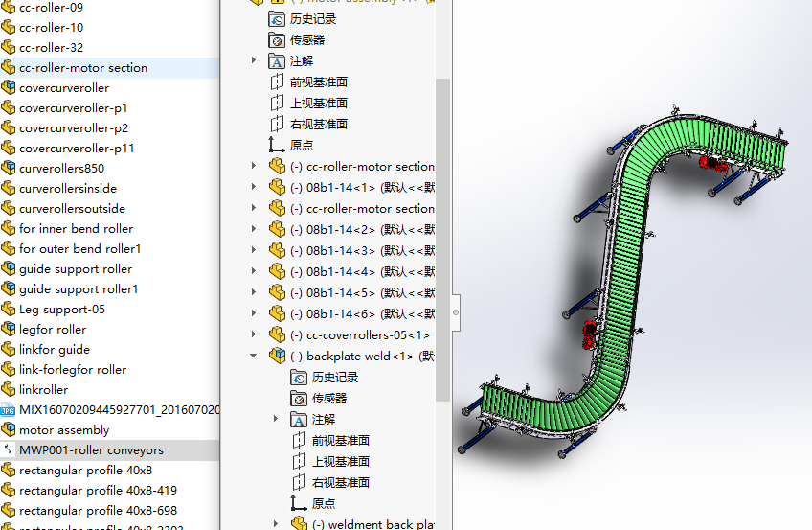
Task: Click the cc-roller-32 part icon
Action: click(9, 47)
